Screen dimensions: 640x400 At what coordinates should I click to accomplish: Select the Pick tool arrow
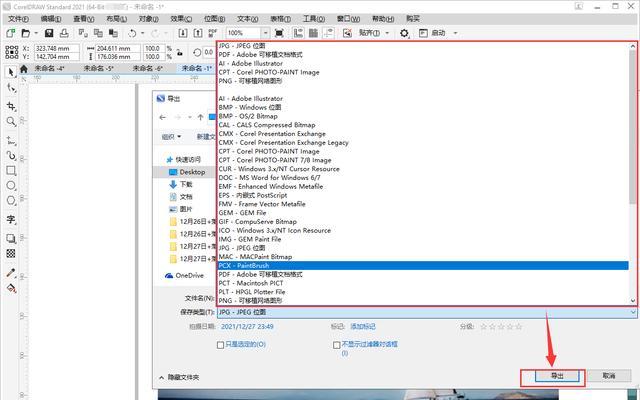click(11, 72)
